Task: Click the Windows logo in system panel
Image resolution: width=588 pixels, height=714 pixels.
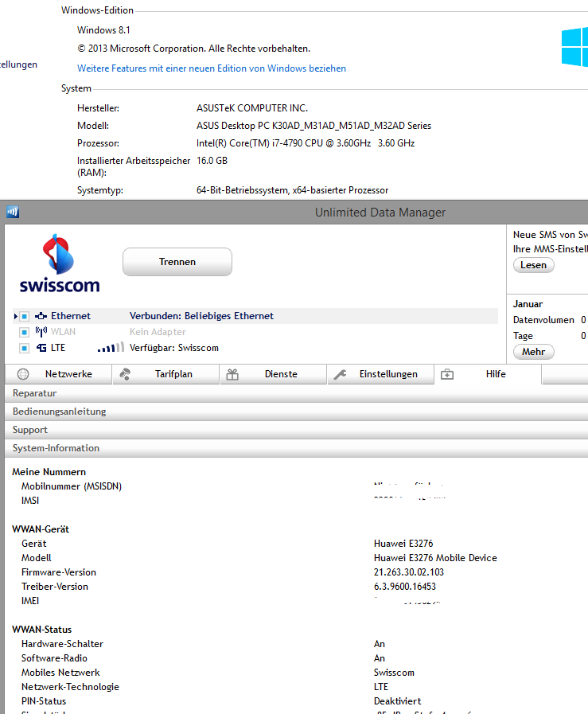Action: pyautogui.click(x=574, y=48)
